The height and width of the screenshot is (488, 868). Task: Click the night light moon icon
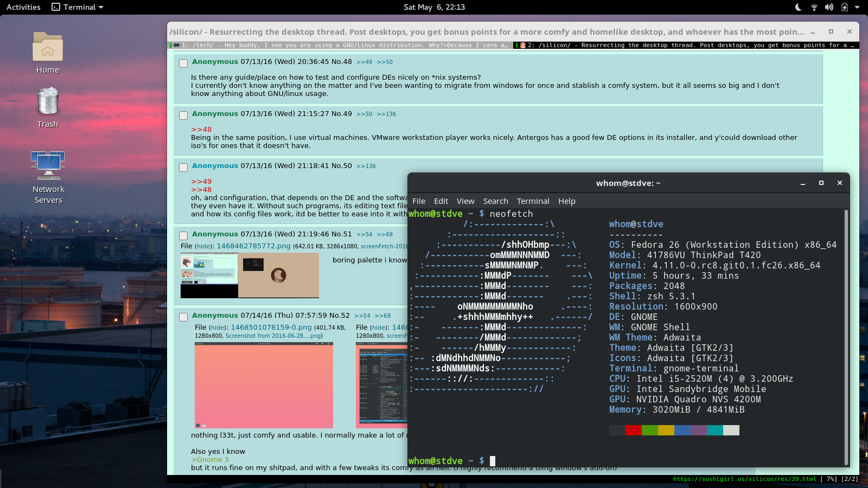coord(798,7)
